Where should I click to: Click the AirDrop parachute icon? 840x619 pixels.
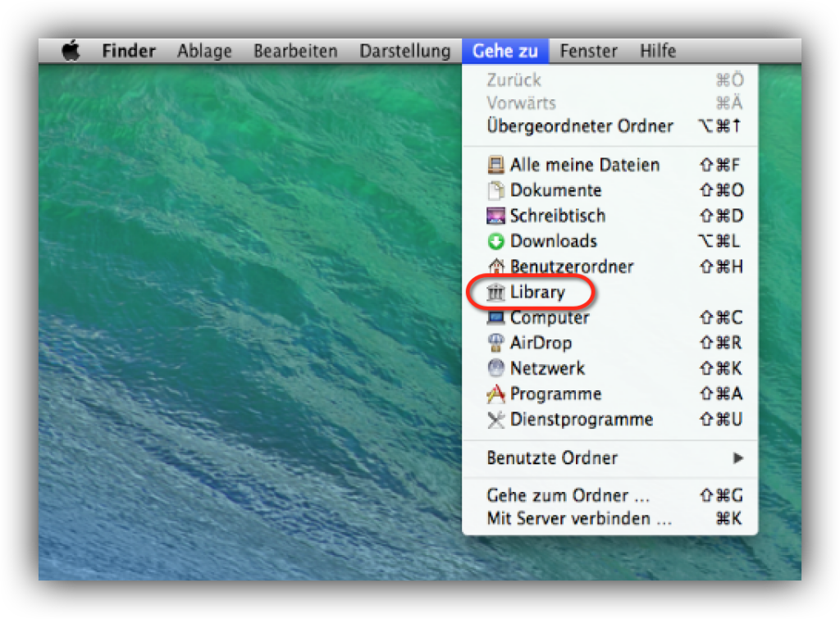click(x=495, y=343)
